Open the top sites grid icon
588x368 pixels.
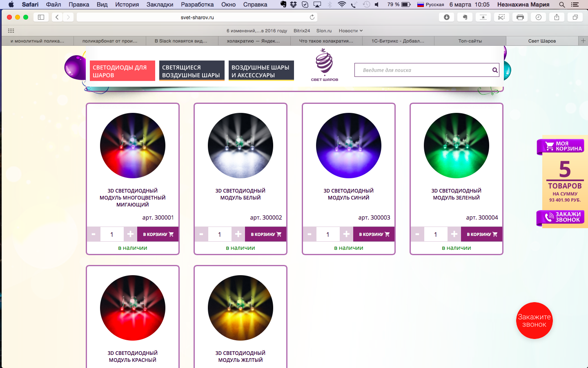tap(11, 31)
